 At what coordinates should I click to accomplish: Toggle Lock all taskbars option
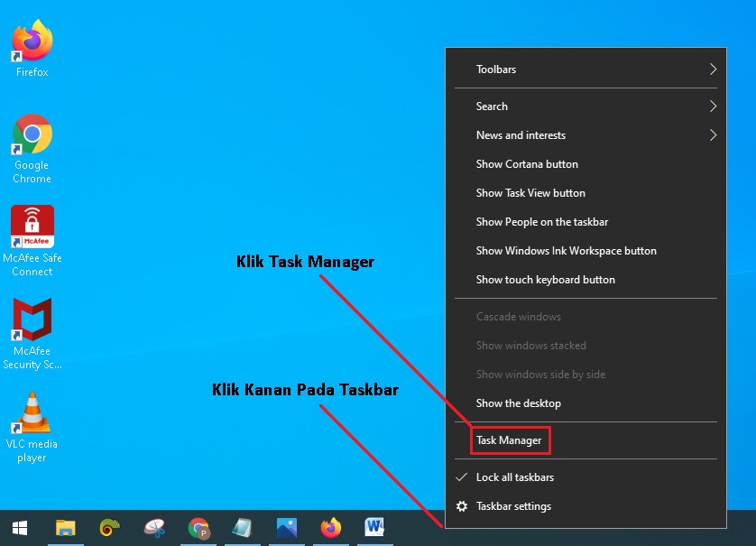click(x=514, y=477)
